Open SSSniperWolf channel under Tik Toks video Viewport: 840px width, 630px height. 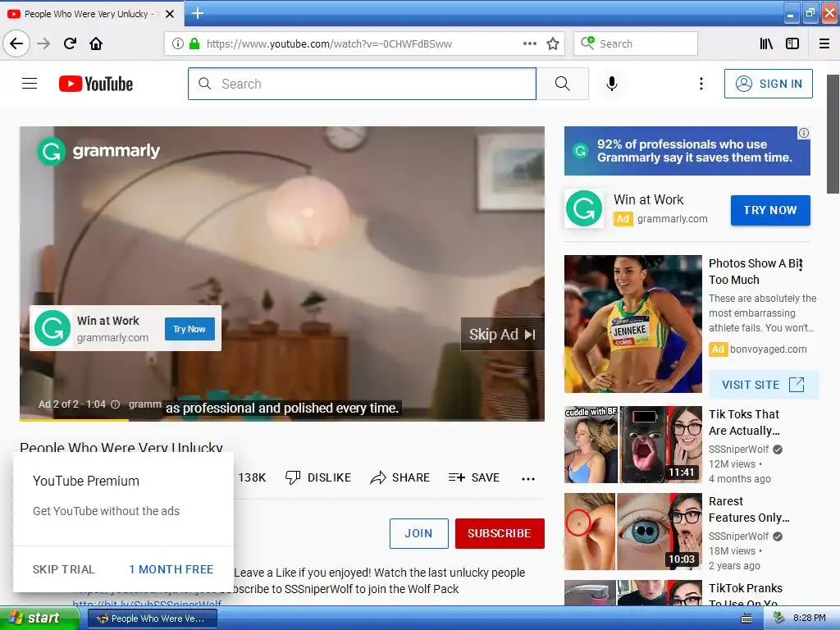(738, 450)
